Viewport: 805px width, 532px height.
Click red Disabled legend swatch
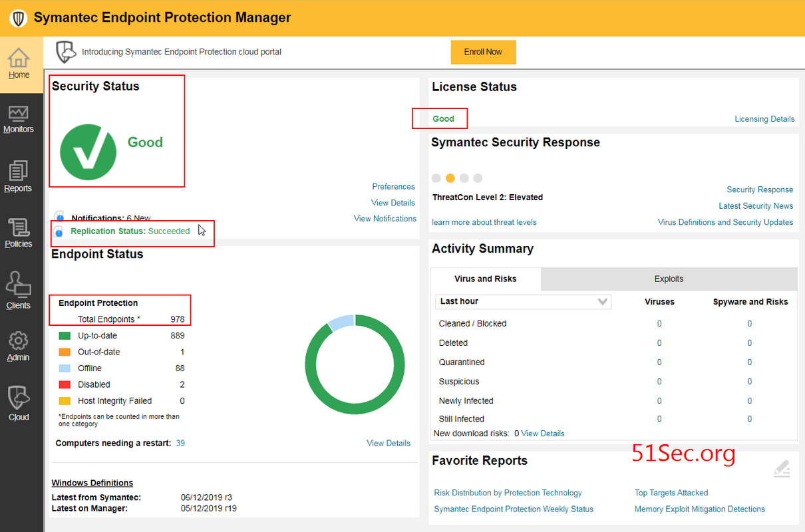click(65, 384)
